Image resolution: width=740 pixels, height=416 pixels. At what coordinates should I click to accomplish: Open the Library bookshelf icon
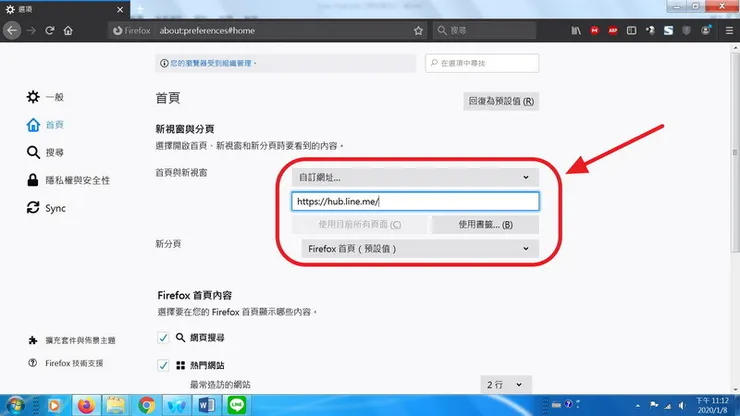click(x=576, y=31)
